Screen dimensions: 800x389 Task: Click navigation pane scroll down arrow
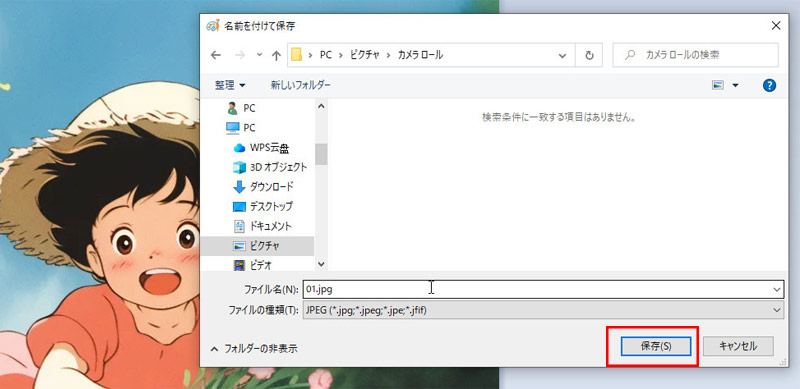click(321, 264)
